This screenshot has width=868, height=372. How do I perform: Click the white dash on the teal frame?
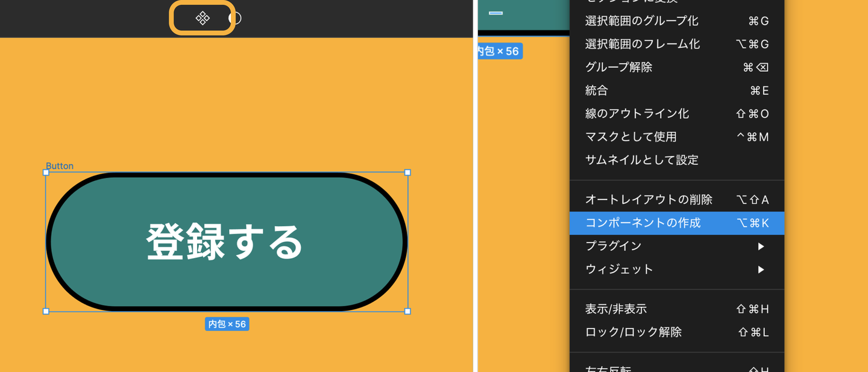click(495, 13)
